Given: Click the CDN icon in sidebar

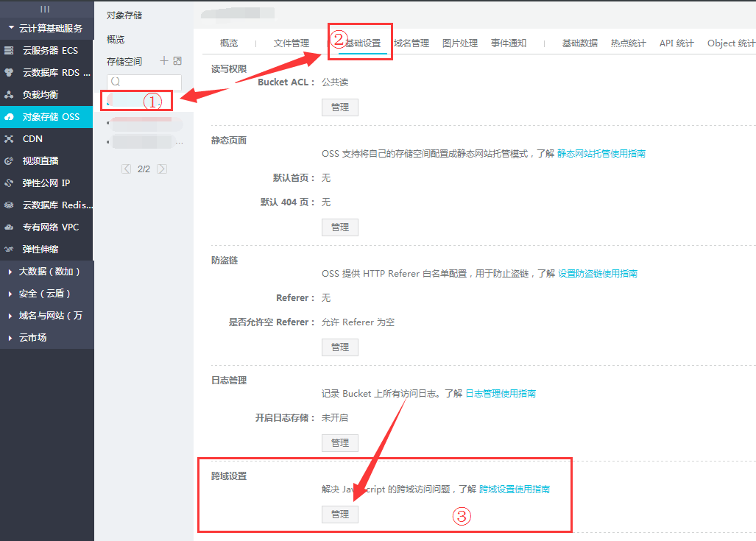Looking at the screenshot, I should pos(9,139).
